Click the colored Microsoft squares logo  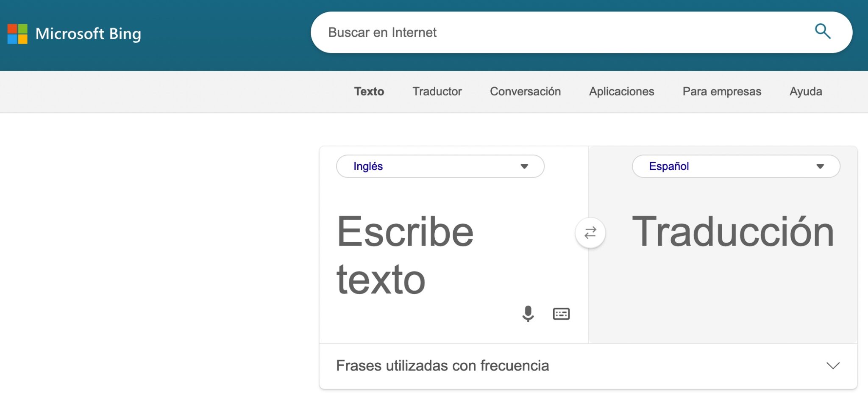[18, 34]
